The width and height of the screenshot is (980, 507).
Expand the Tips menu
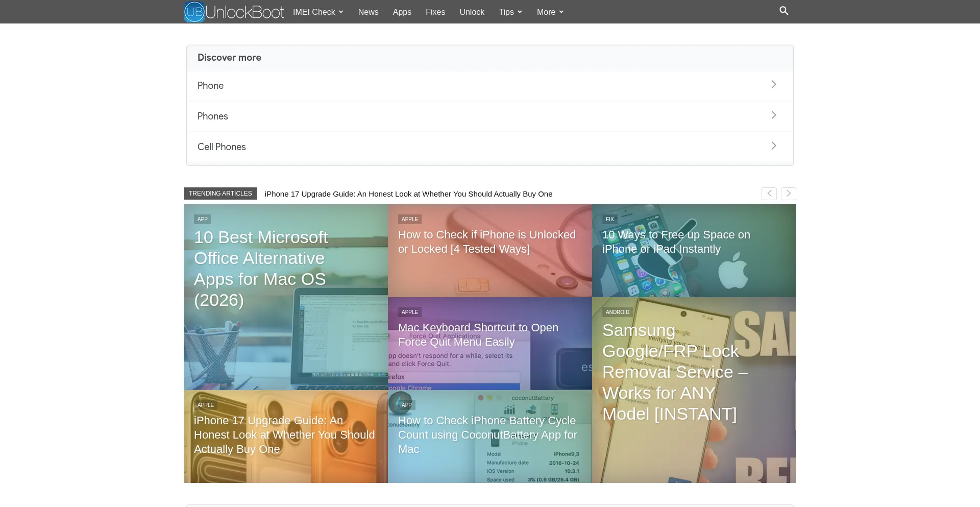[510, 12]
